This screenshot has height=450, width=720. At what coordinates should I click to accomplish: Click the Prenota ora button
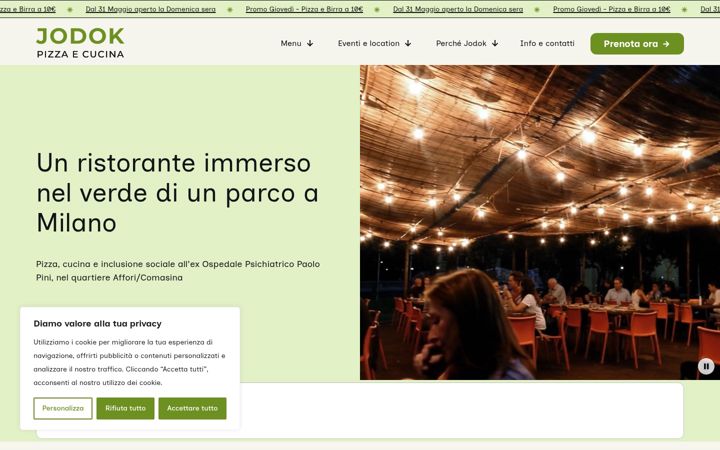pos(637,44)
